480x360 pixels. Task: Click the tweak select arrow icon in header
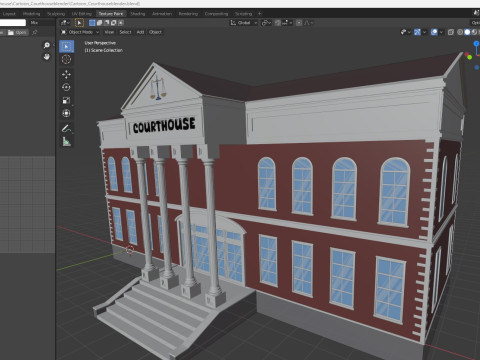pyautogui.click(x=79, y=23)
